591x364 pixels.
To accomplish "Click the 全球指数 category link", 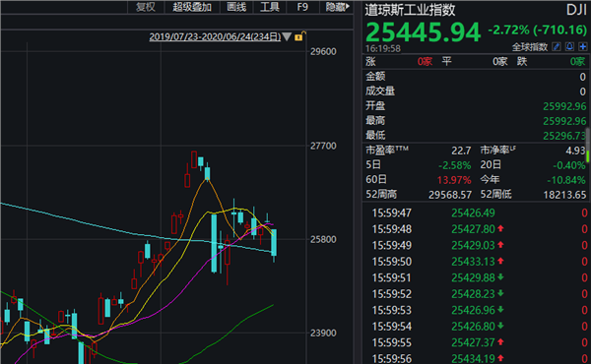I will click(529, 47).
